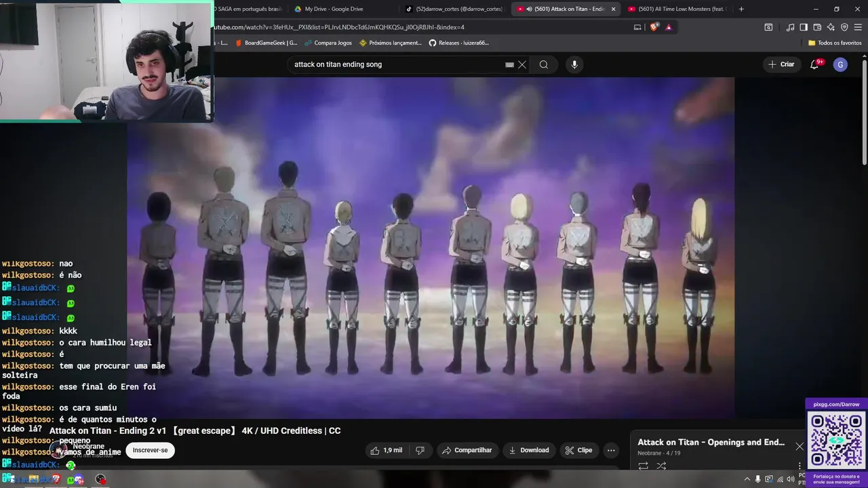868x488 pixels.
Task: Toggle playlist loop icon
Action: [x=643, y=466]
